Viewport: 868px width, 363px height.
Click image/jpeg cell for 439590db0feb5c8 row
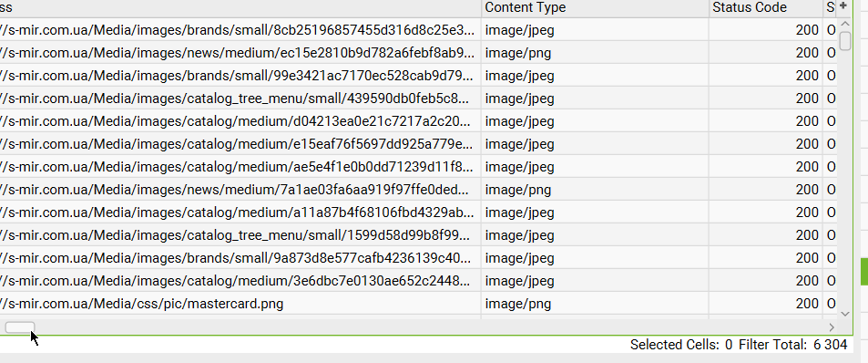[595, 99]
